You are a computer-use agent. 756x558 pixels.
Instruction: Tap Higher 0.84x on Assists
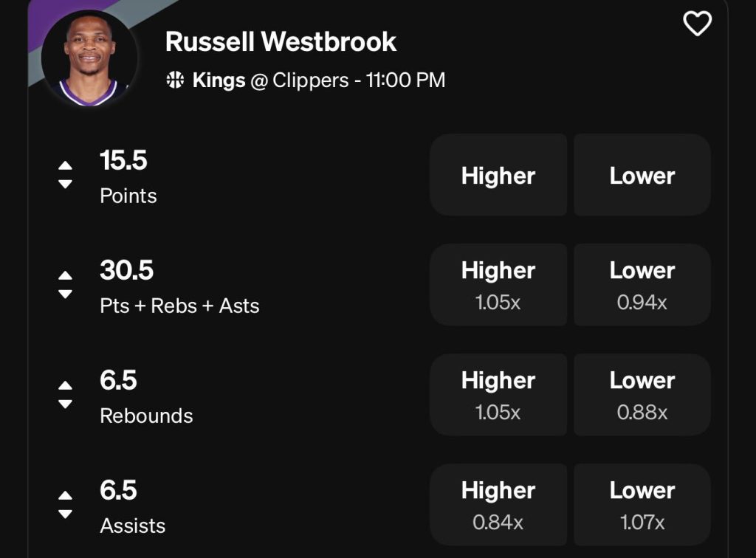click(498, 504)
